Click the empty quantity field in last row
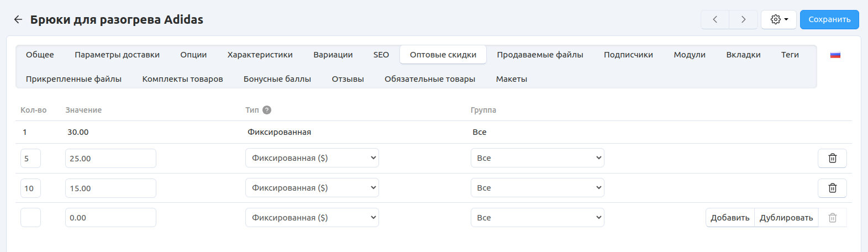The height and width of the screenshot is (252, 868). tap(30, 218)
